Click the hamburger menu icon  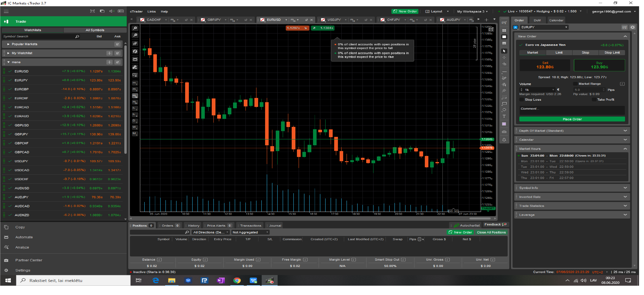coord(6,12)
